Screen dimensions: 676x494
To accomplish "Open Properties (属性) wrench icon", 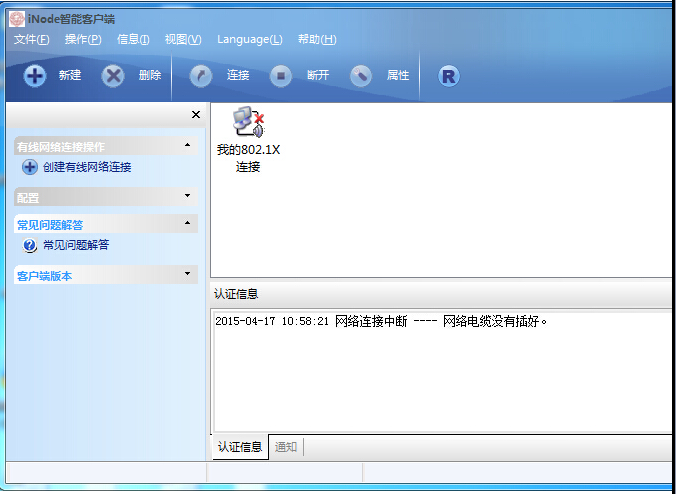I will click(361, 76).
